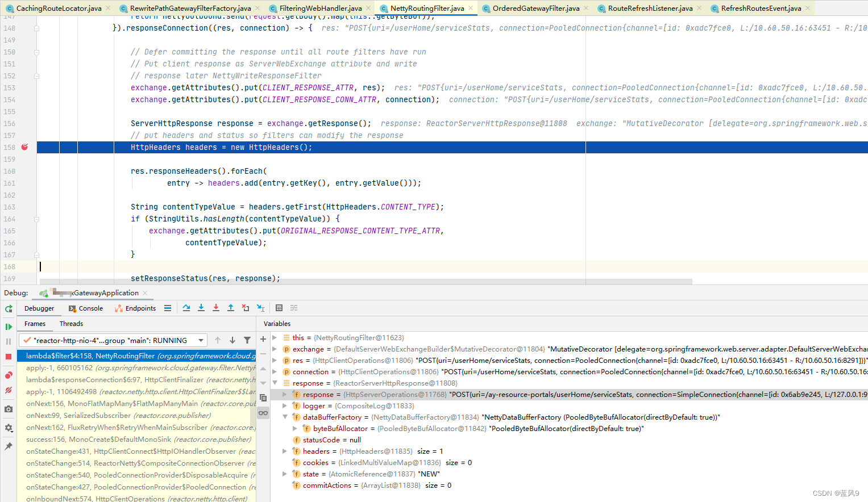868x502 pixels.
Task: Select frame 'onNext:99, SerializedSubscriber'
Action: point(136,416)
